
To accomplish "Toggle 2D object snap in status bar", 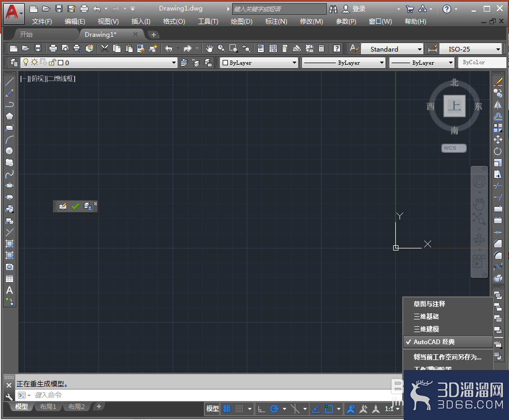I will 329,408.
